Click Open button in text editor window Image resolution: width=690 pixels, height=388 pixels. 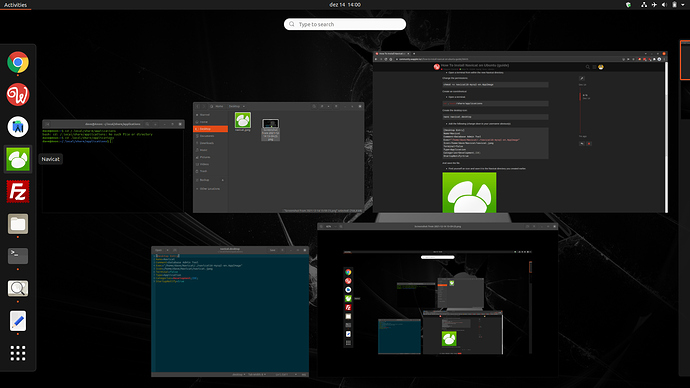[x=158, y=250]
